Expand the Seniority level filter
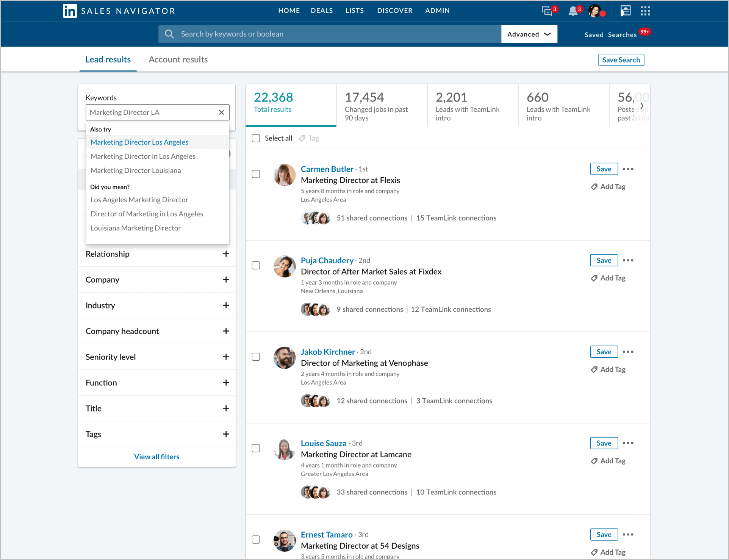The image size is (729, 560). tap(226, 357)
